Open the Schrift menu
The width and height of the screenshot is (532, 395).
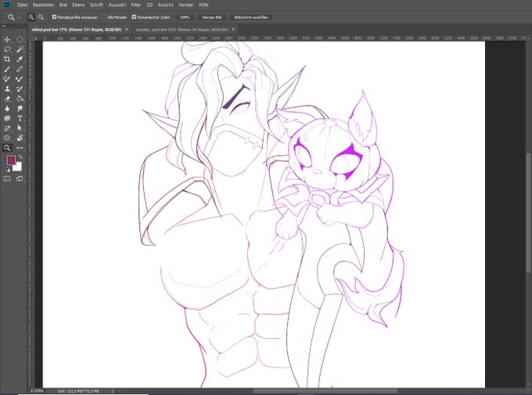coord(97,5)
